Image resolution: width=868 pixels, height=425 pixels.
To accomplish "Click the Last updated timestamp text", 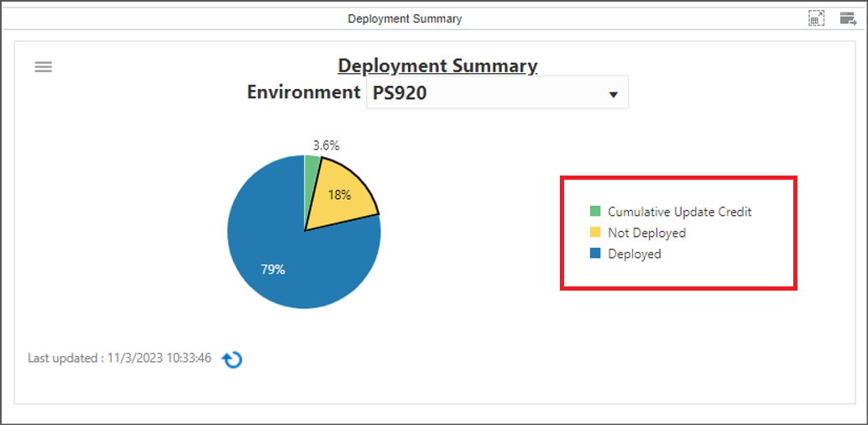I will click(x=119, y=358).
